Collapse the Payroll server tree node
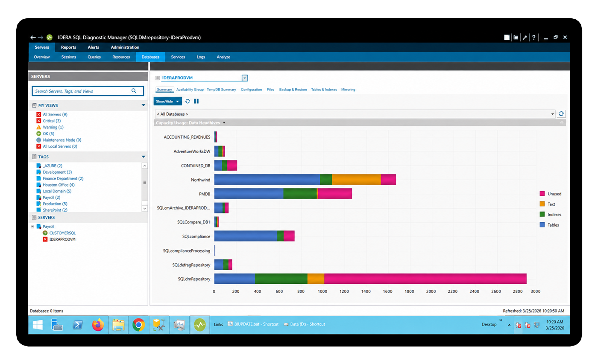 tap(33, 227)
